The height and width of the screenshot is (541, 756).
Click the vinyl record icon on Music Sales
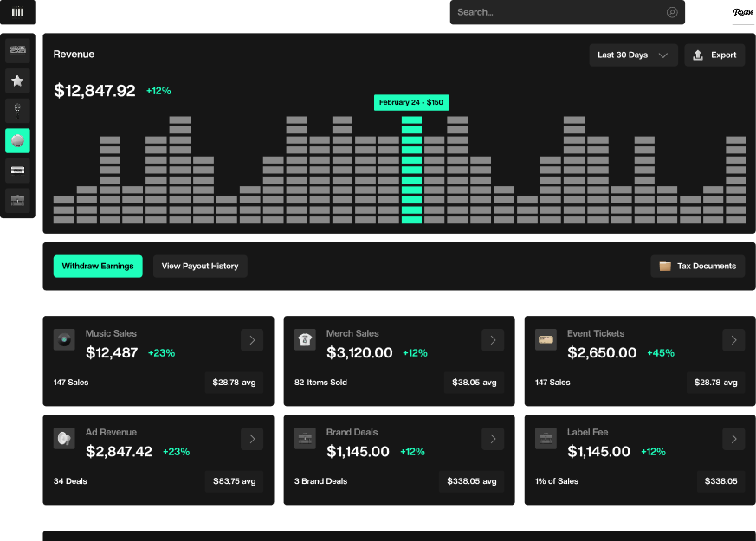pos(64,340)
